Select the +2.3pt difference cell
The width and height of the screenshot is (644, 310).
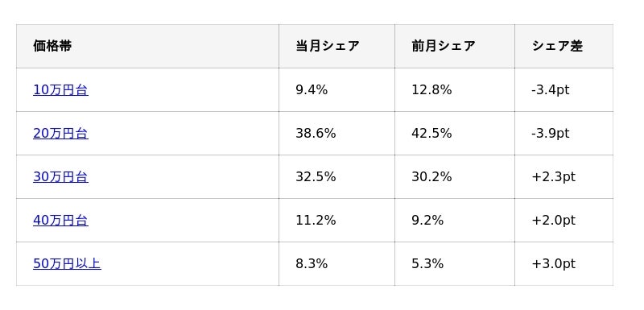[564, 177]
